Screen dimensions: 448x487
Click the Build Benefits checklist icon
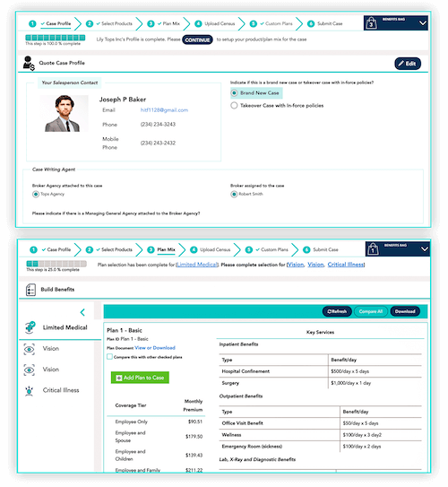point(30,290)
